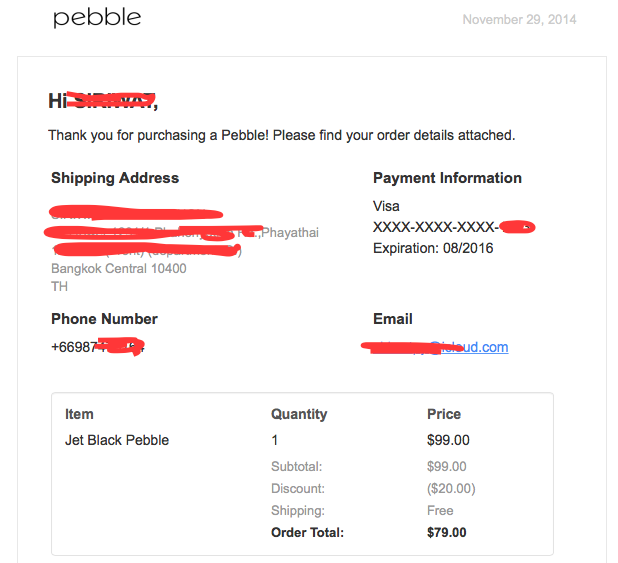Click the masked XXXX-XXXX-XXXX card number
Screen dimensions: 618x563
(436, 227)
